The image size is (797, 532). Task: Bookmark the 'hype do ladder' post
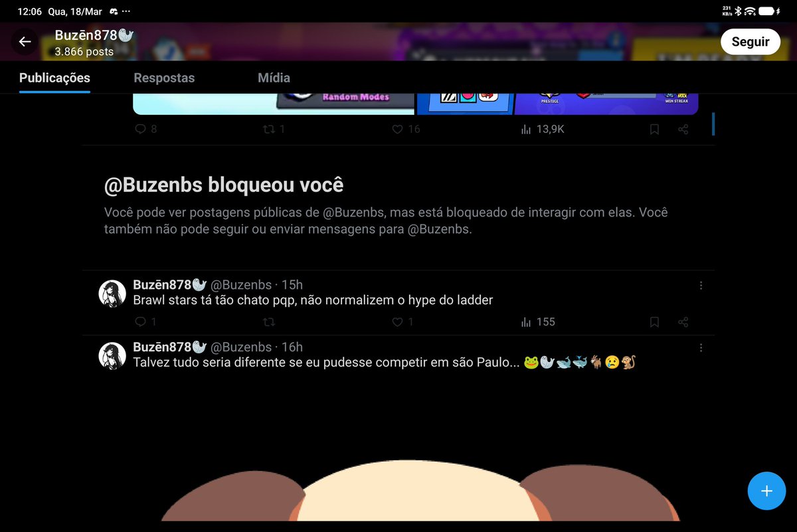coord(654,322)
